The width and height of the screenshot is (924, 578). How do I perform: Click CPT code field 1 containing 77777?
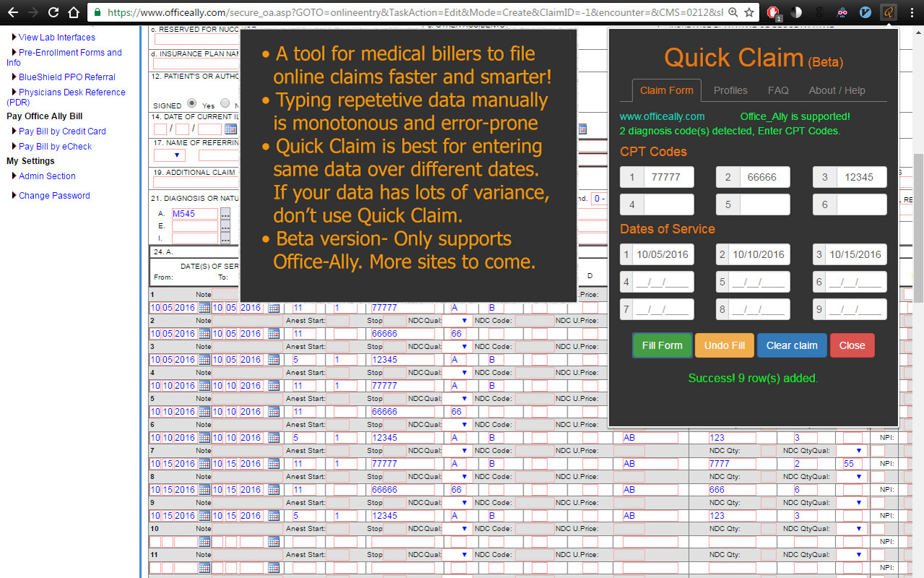click(668, 177)
